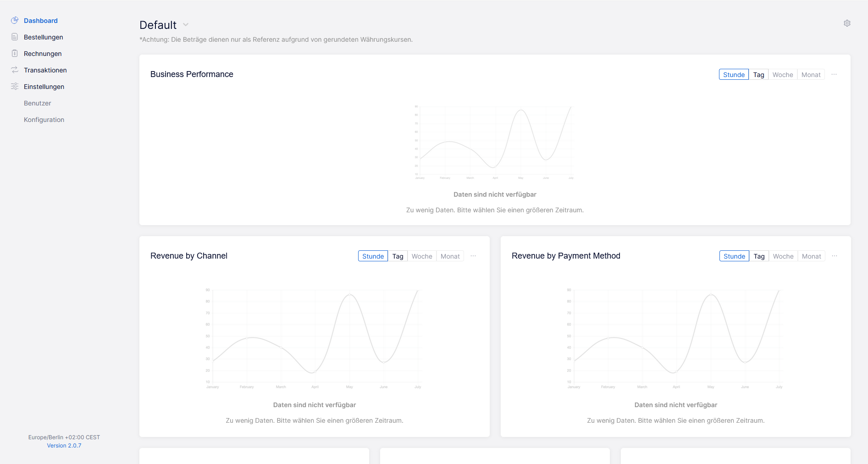Screen dimensions: 868x464
Task: Click the Version 2.0.7 link
Action: 64,446
